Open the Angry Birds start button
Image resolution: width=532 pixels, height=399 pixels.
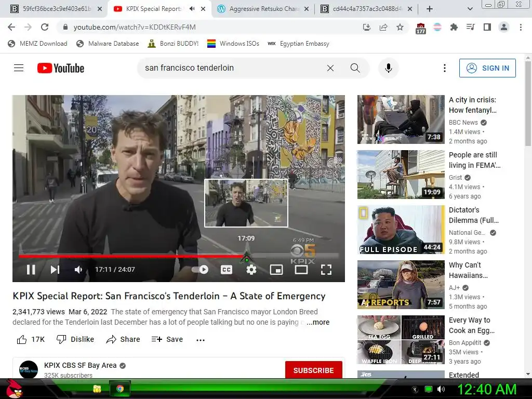point(14,389)
